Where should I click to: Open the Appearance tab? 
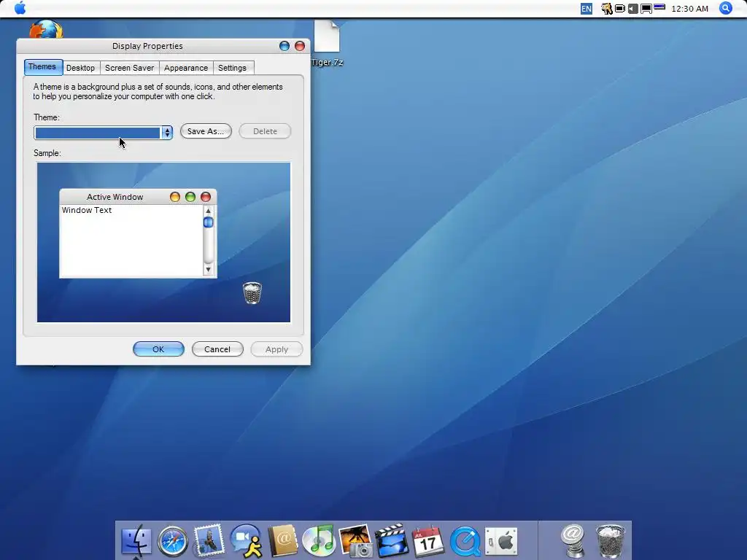[x=186, y=68]
